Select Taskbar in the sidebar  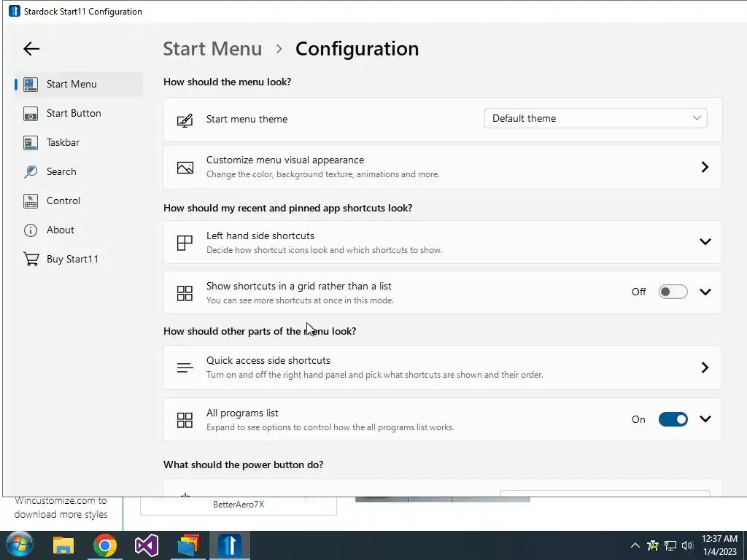pyautogui.click(x=79, y=143)
